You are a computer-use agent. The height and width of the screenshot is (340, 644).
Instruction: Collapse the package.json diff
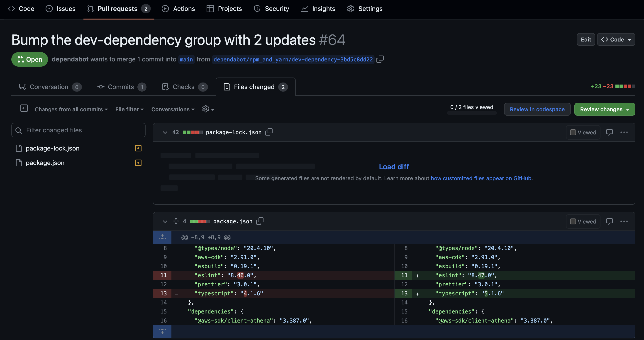[165, 221]
